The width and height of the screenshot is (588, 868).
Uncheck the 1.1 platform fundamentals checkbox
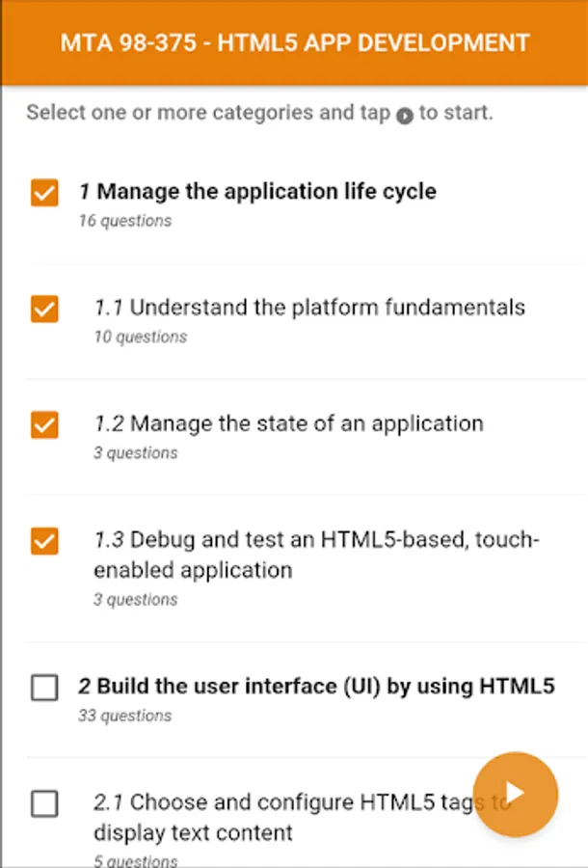pyautogui.click(x=44, y=309)
